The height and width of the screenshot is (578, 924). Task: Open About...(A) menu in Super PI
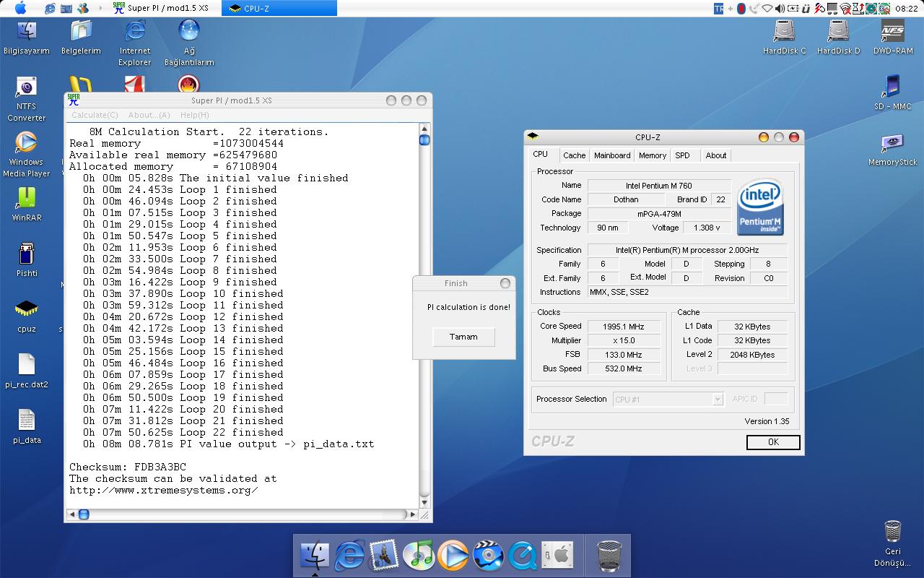[149, 115]
